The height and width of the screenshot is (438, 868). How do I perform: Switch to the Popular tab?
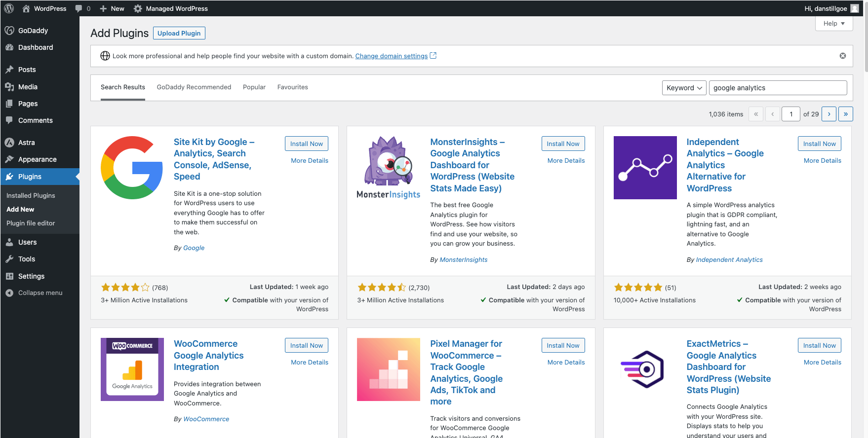(254, 87)
